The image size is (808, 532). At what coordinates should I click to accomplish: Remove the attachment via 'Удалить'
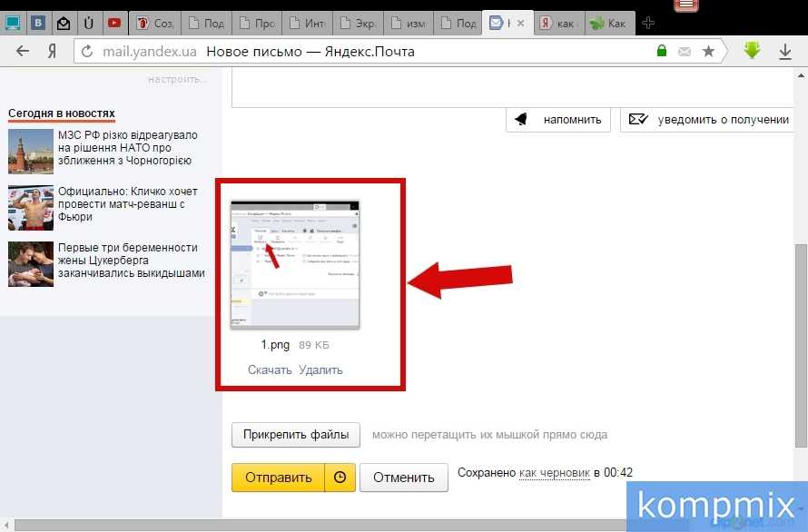pyautogui.click(x=320, y=370)
